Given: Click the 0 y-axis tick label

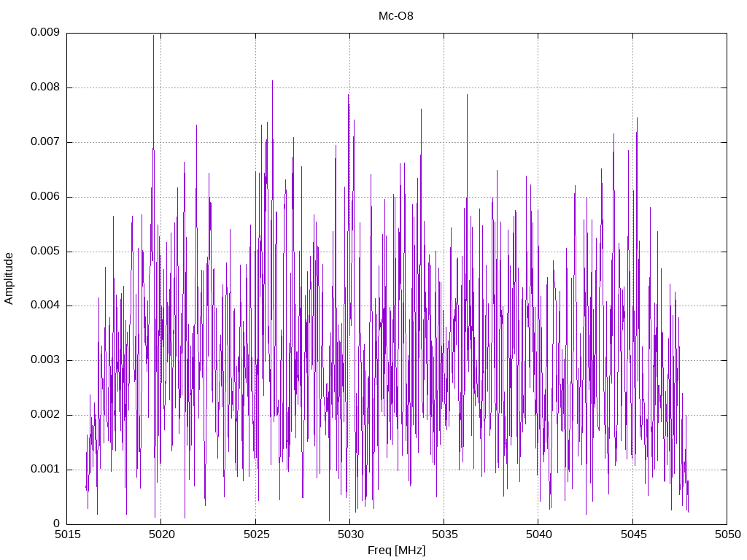Looking at the screenshot, I should click(57, 524).
